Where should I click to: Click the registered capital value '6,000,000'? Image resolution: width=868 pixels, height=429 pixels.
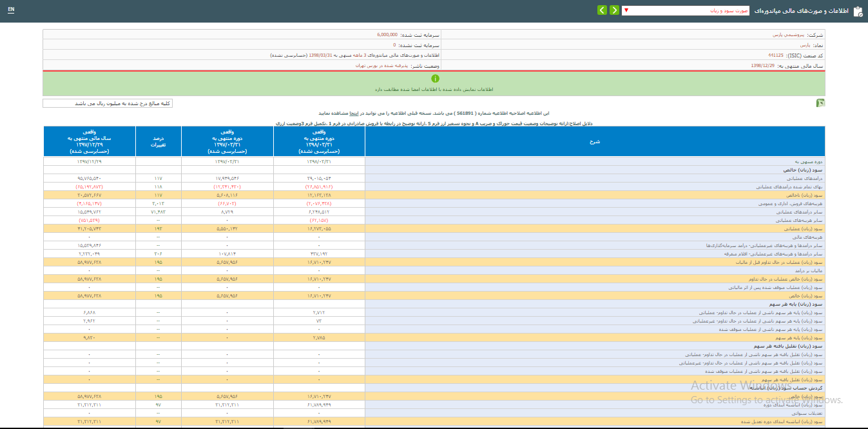coord(387,35)
